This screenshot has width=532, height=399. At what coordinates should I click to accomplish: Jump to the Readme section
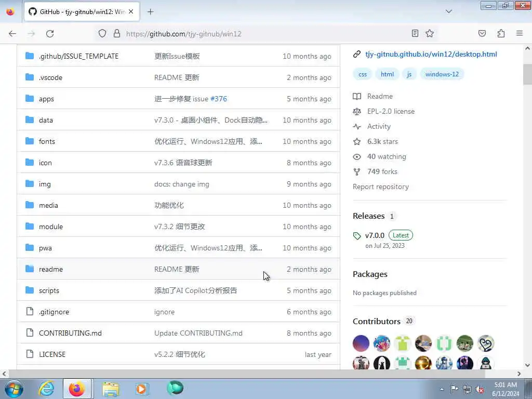pos(373,96)
